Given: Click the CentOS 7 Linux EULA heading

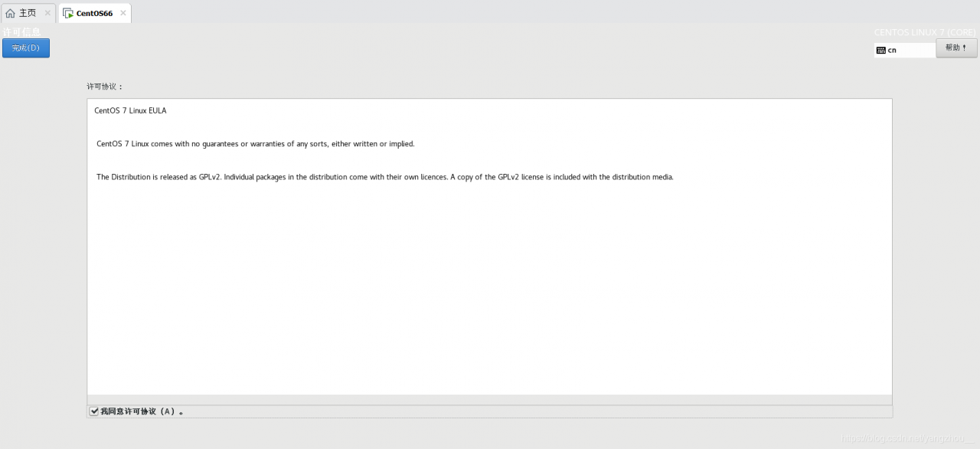Looking at the screenshot, I should pyautogui.click(x=130, y=110).
